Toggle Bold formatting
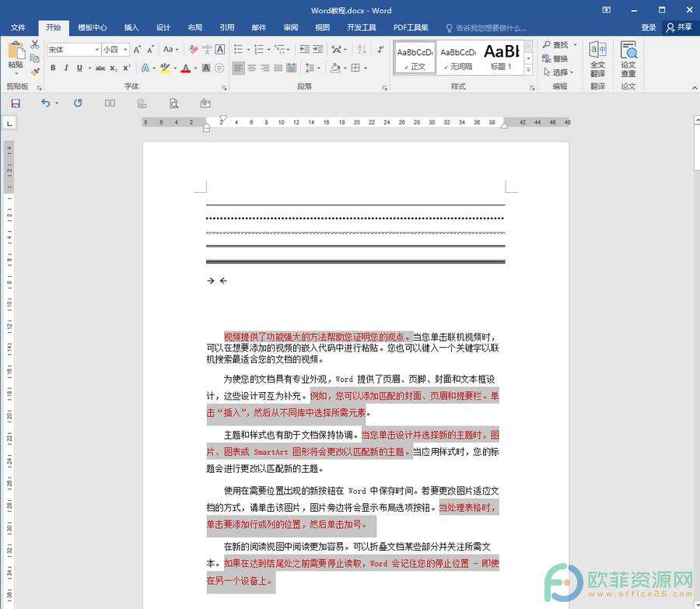The height and width of the screenshot is (609, 700). (x=53, y=68)
